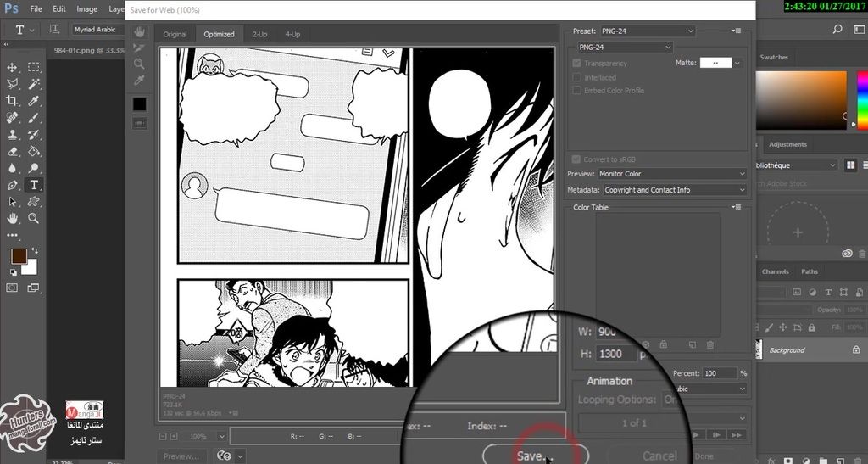Open the PNG-24 file format dropdown
The width and height of the screenshot is (868, 464).
click(x=625, y=47)
